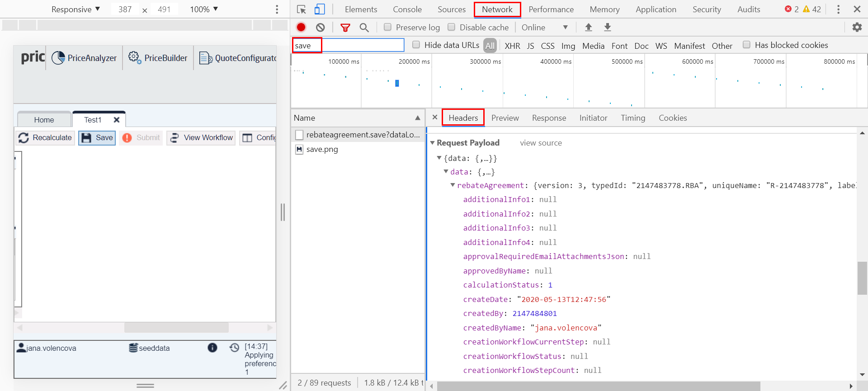Click the Home tab in app
The image size is (868, 391).
click(x=44, y=120)
